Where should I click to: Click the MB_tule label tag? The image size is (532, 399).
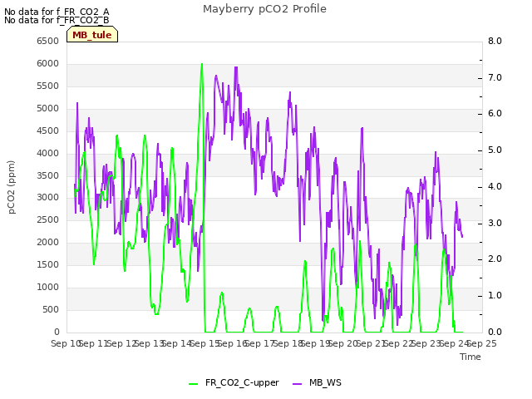click(92, 35)
